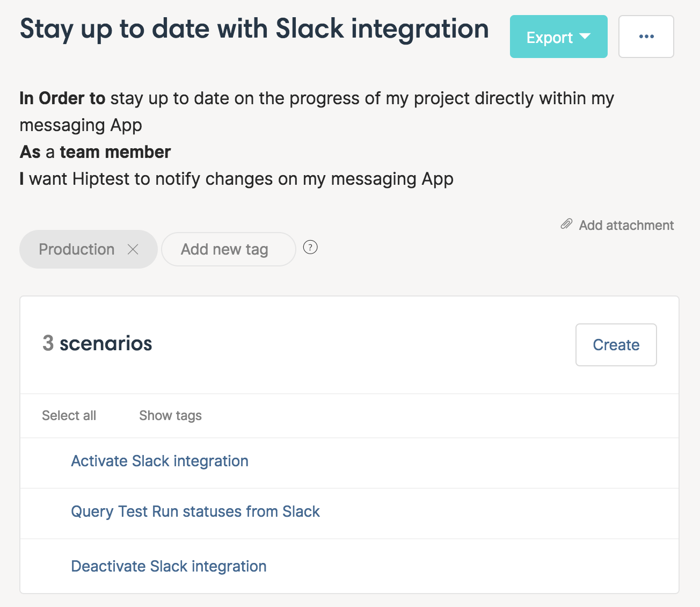
Task: Open the tag help question mark icon
Action: (310, 247)
